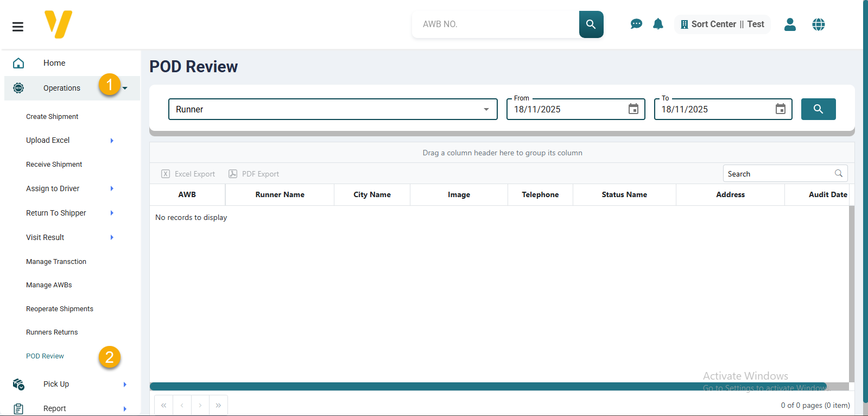The width and height of the screenshot is (868, 416).
Task: Click the teal filter search button
Action: [x=819, y=109]
